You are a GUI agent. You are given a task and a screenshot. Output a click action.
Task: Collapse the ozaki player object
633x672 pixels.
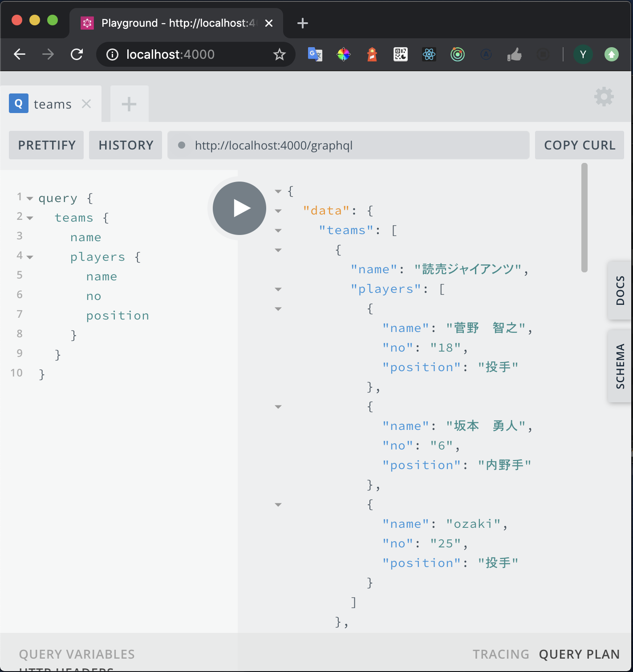tap(278, 505)
